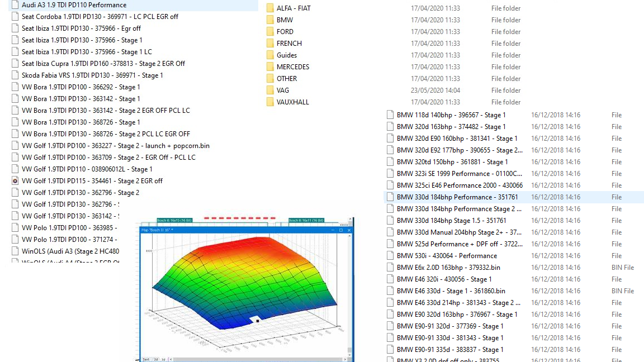Click the ALFA - FIAT folder icon
Screen dimensions: 644x362
point(270,8)
